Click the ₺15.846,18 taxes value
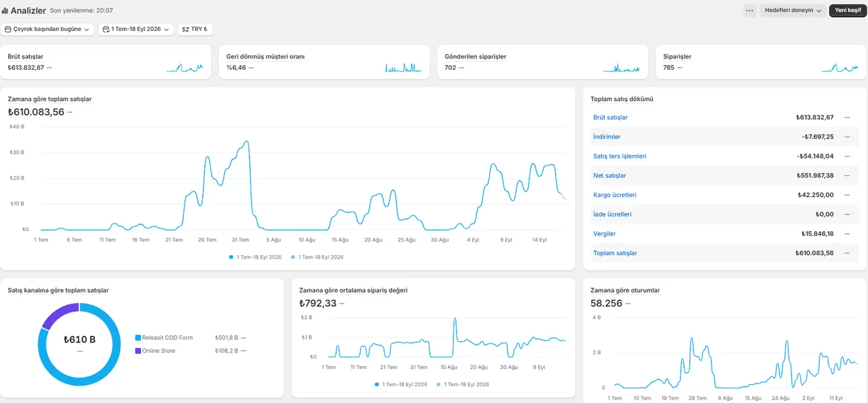868x403 pixels. click(x=817, y=234)
